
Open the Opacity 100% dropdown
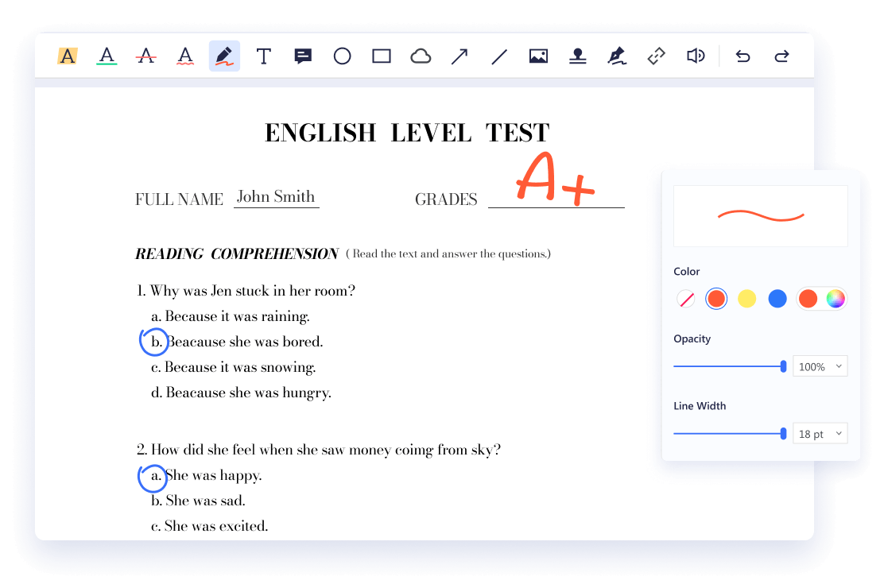[820, 366]
